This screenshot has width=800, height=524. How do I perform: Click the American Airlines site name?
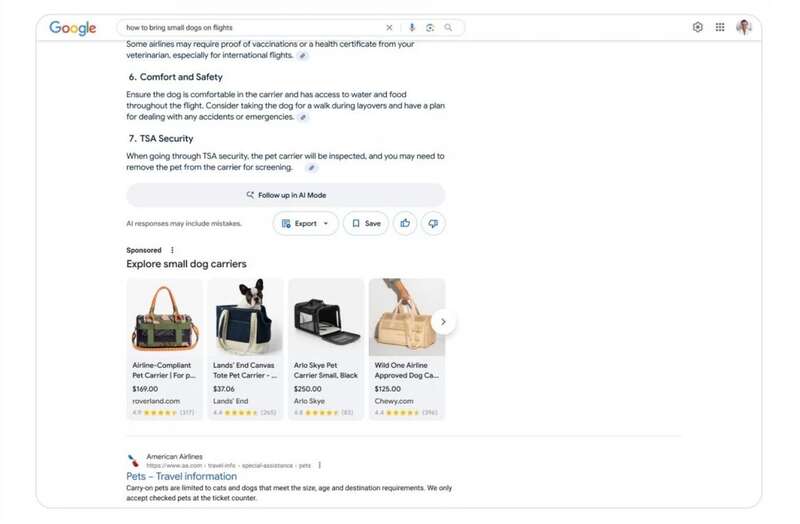[x=174, y=457]
